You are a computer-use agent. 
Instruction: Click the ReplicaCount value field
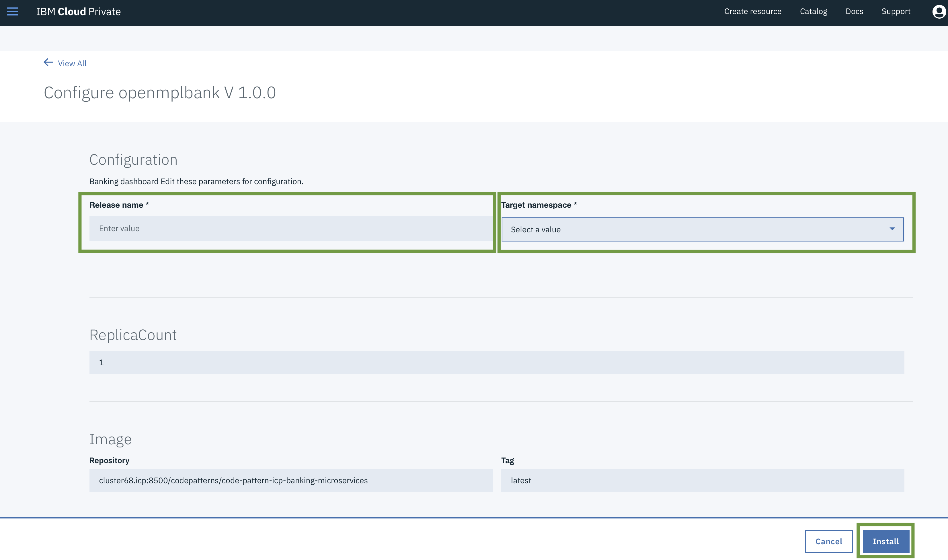coord(496,362)
